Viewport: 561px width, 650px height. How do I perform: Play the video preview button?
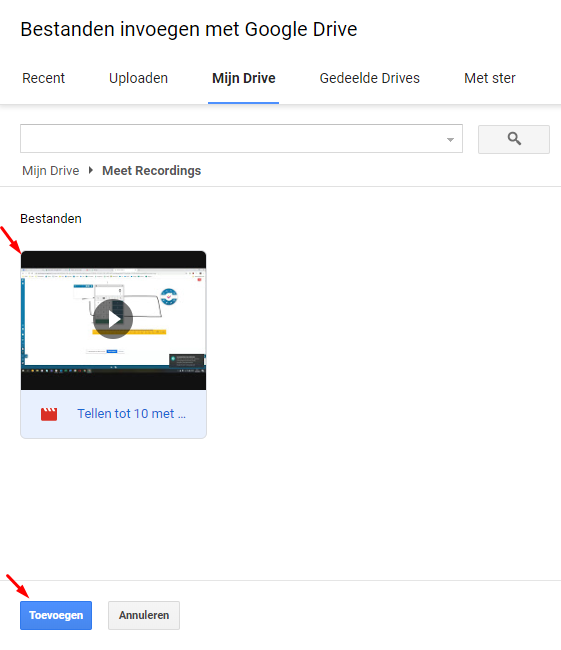(x=113, y=319)
